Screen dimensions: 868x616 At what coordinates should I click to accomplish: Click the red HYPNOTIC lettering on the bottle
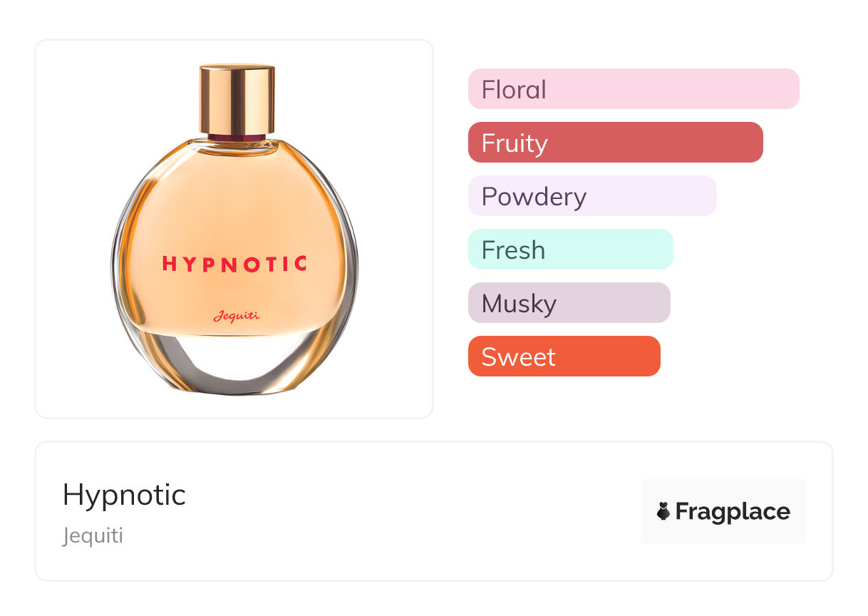(234, 264)
